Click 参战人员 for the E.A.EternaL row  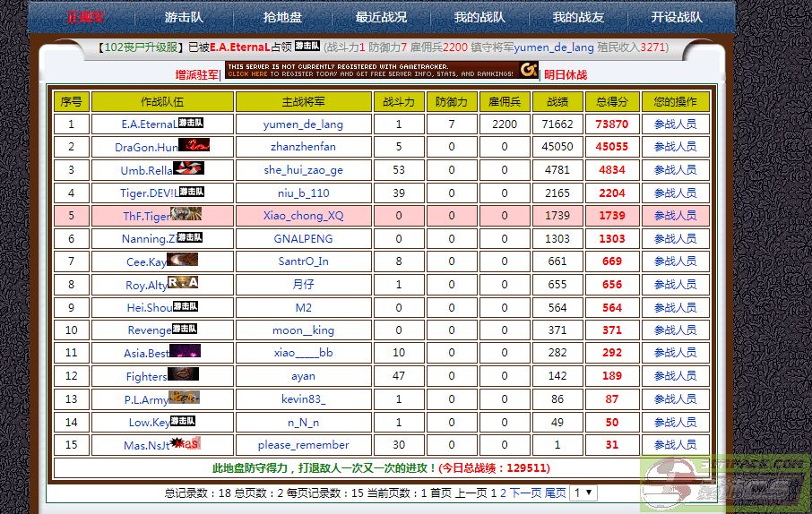(675, 124)
